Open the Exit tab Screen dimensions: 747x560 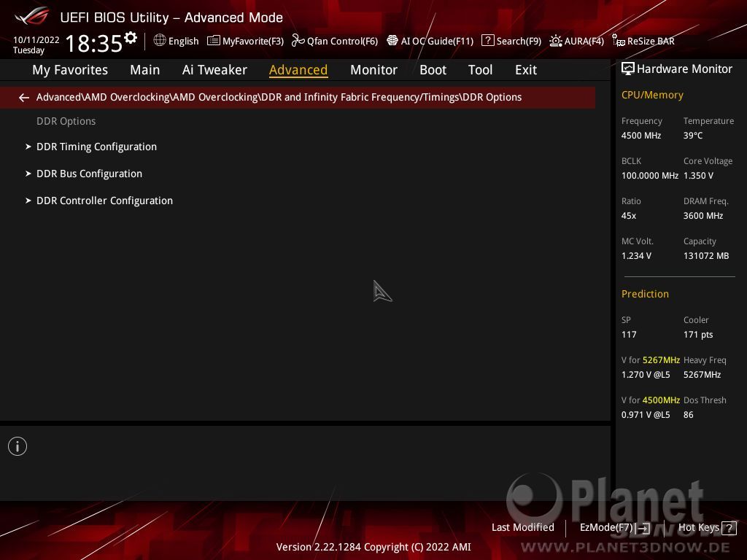pos(526,70)
